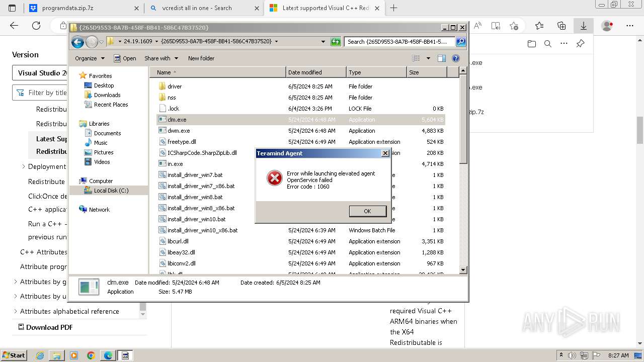Select install_driver_win10_x86.bat file
This screenshot has width=644, height=362.
(202, 230)
